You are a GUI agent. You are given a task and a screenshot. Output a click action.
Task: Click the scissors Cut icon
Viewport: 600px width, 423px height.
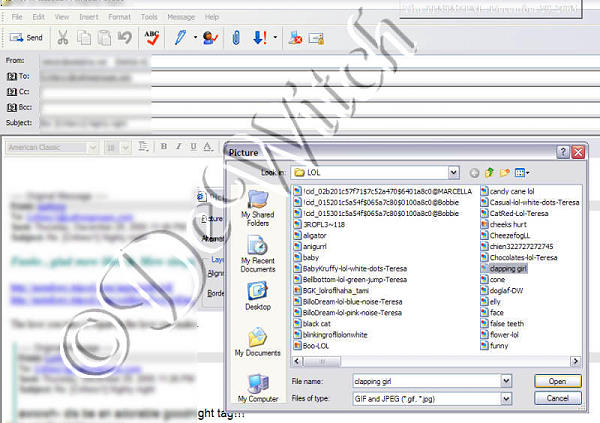[62, 38]
